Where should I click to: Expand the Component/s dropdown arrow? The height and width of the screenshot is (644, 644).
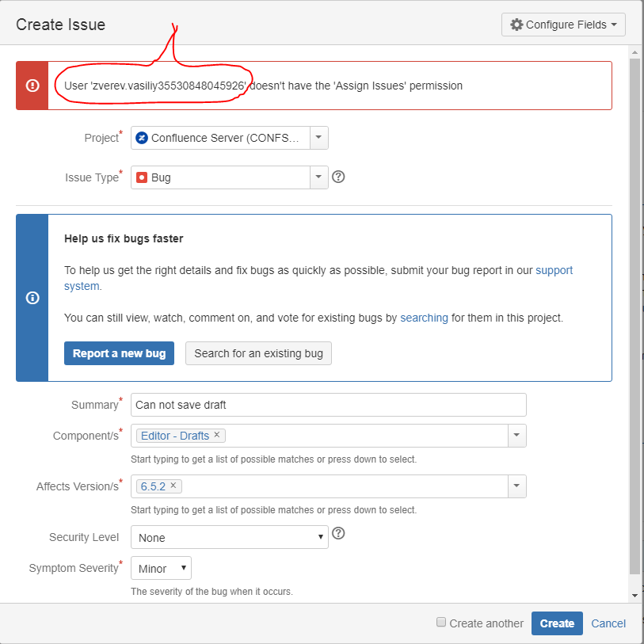click(x=516, y=436)
